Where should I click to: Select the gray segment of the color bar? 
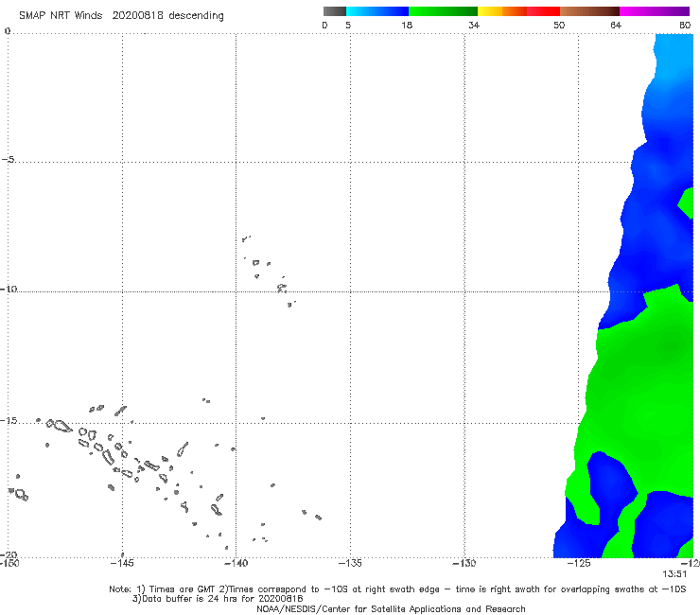334,11
